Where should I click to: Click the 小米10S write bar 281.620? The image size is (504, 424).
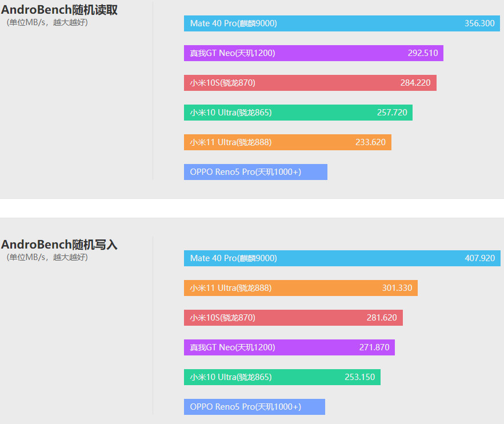(293, 318)
